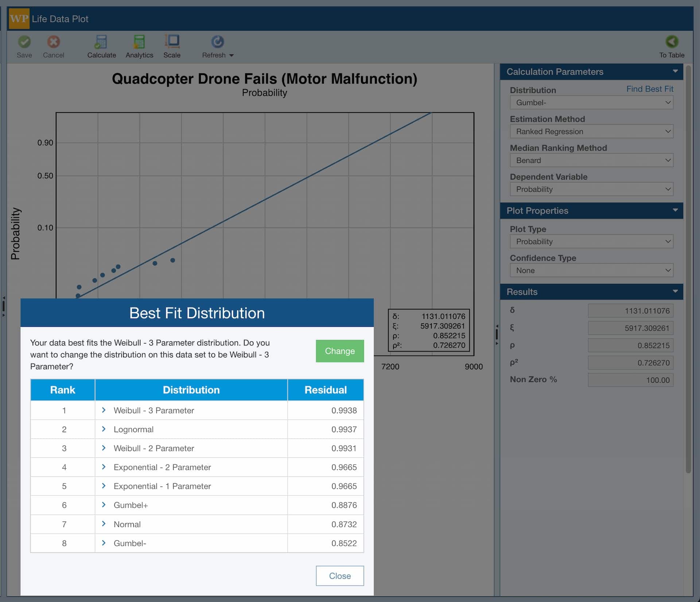The width and height of the screenshot is (700, 602).
Task: Collapse the Results panel
Action: [x=676, y=292]
